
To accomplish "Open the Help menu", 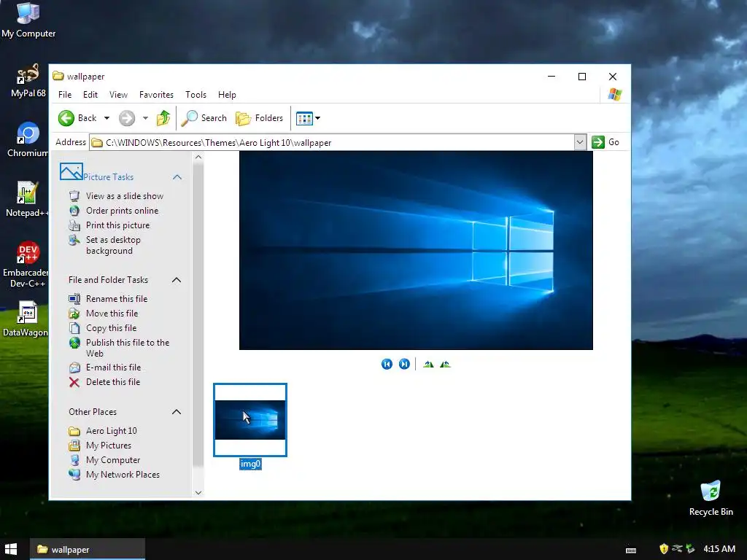I will click(x=227, y=95).
